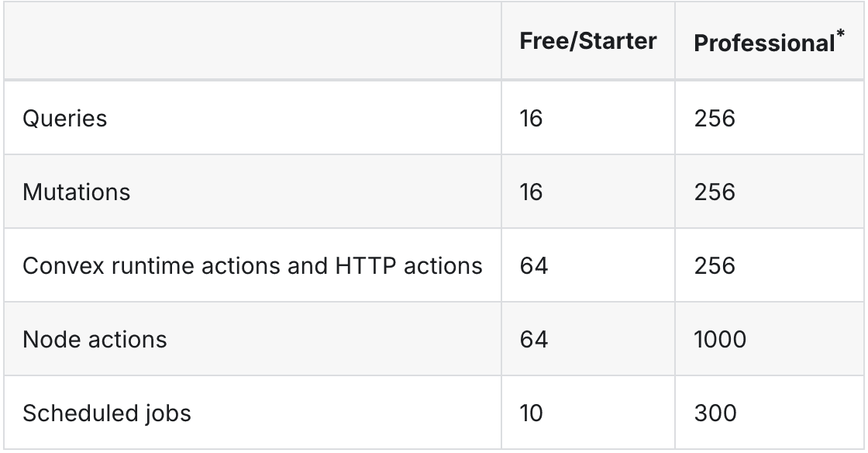
Task: Select the Scheduled jobs row label
Action: [106, 413]
